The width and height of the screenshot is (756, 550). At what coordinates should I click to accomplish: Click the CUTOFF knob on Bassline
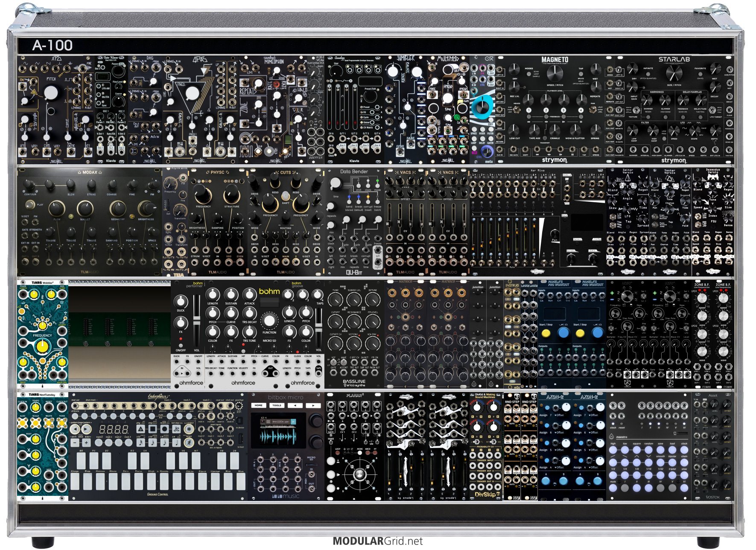[x=336, y=322]
